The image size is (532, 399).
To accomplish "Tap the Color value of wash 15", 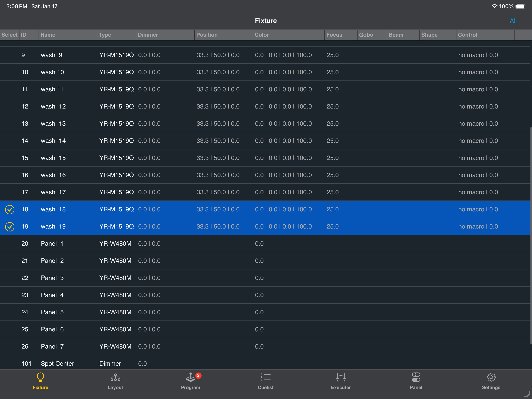I will pyautogui.click(x=283, y=158).
